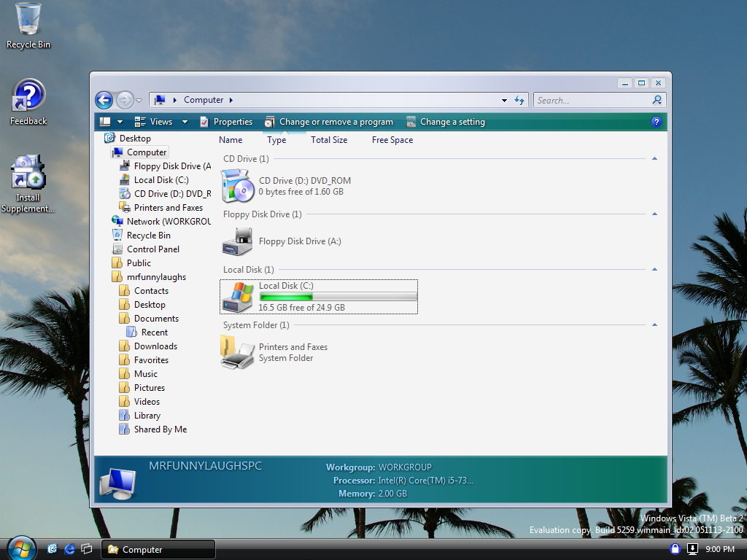Open the Printers and Faxes system folder icon
This screenshot has width=747, height=560.
238,352
